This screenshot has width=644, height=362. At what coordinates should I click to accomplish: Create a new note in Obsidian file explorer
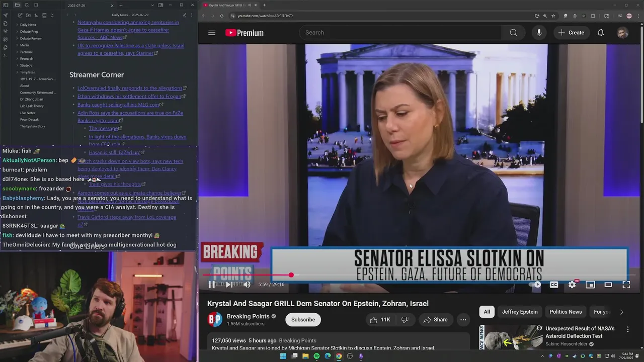20,16
